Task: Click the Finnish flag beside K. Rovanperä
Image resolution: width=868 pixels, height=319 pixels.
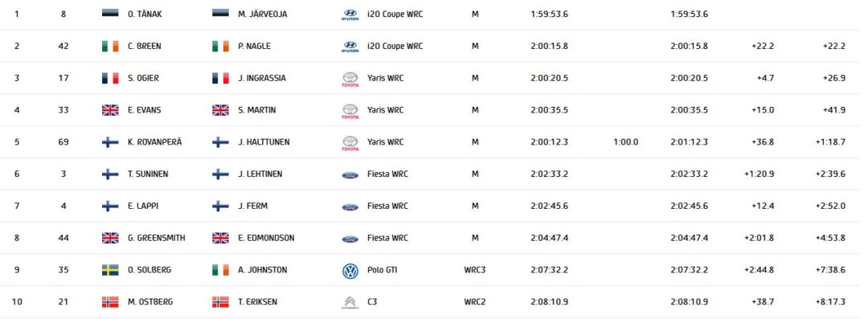Action: (x=110, y=141)
